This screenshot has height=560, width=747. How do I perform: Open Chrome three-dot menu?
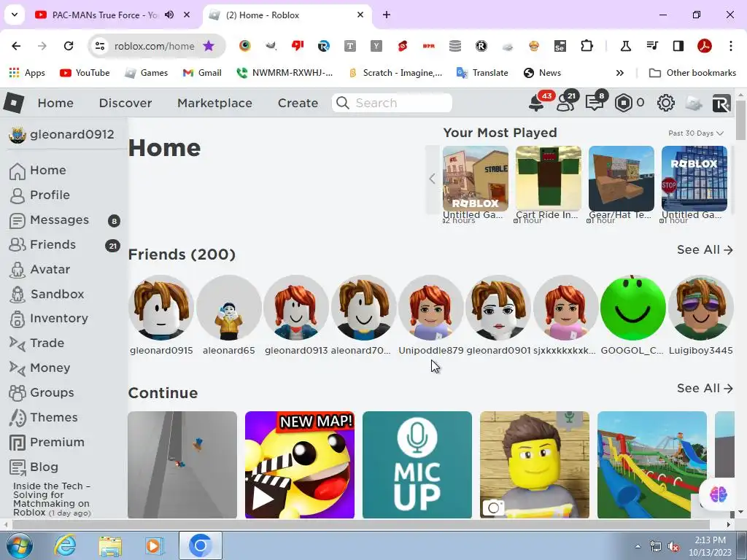pos(731,46)
